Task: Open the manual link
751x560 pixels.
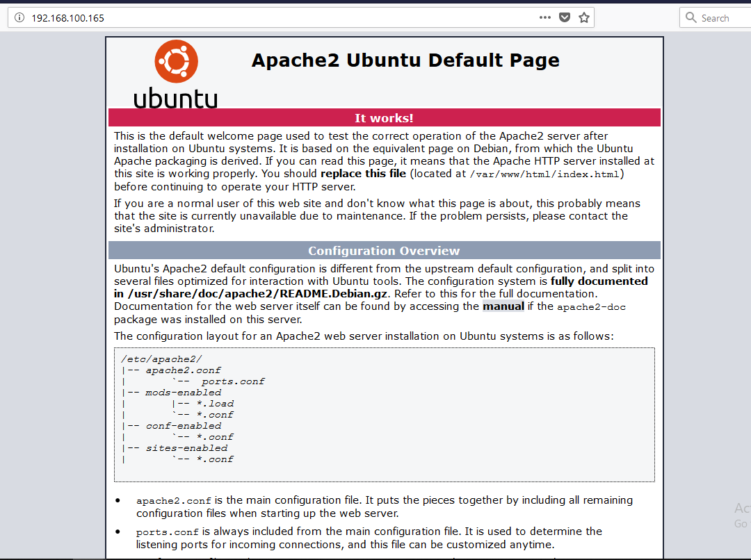Action: (503, 306)
